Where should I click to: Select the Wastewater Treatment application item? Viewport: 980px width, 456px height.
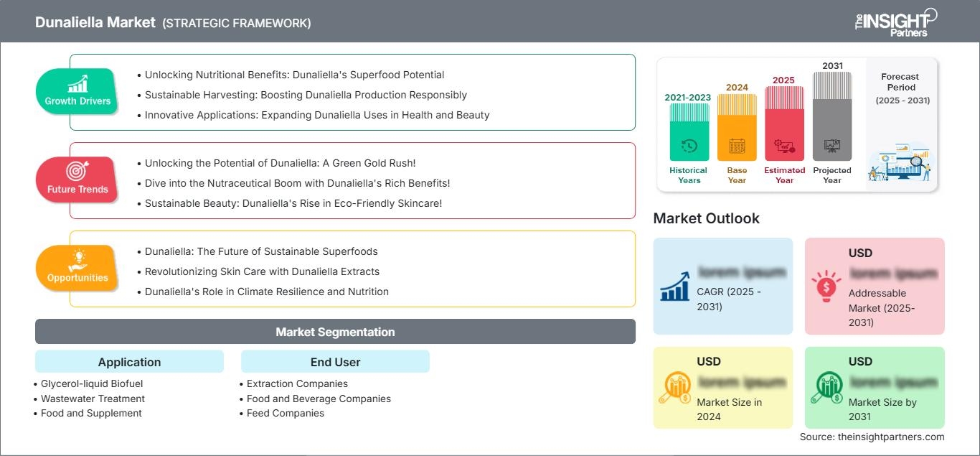(x=93, y=399)
